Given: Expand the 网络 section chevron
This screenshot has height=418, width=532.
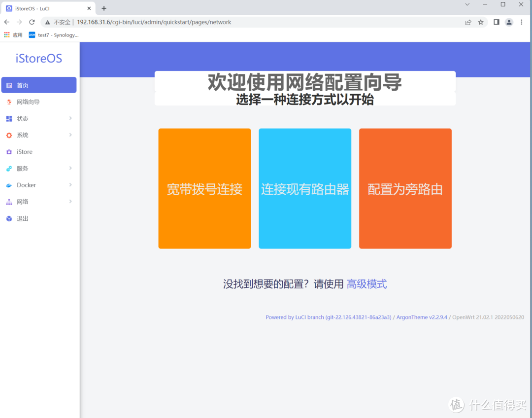Looking at the screenshot, I should [x=70, y=202].
